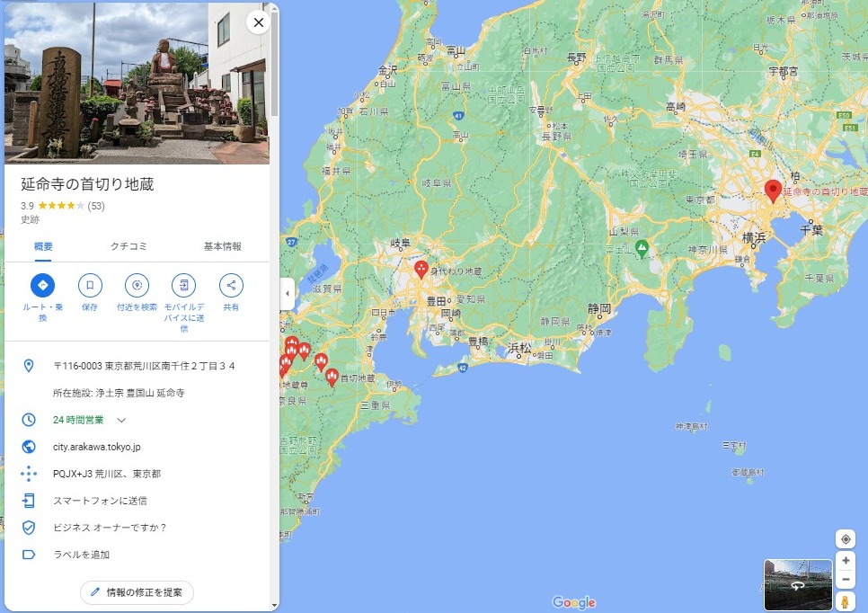Screen dimensions: 868x613
Task: Click the My Location target button on map
Action: pos(846,539)
